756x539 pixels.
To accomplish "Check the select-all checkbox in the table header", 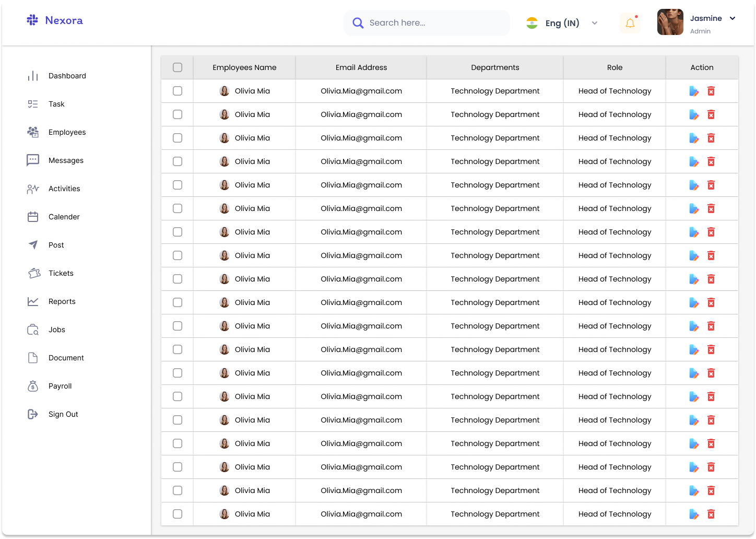I will (x=177, y=67).
